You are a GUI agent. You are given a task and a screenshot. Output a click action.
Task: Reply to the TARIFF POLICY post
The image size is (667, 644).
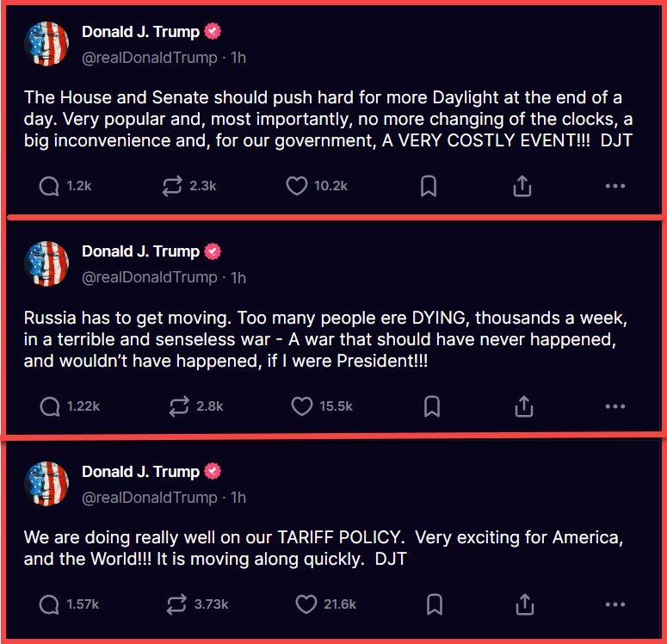click(50, 604)
